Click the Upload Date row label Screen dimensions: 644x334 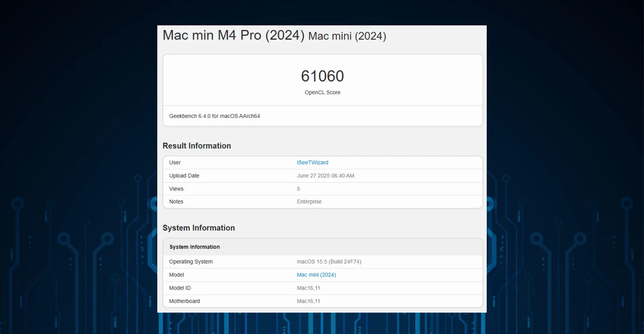pyautogui.click(x=184, y=176)
